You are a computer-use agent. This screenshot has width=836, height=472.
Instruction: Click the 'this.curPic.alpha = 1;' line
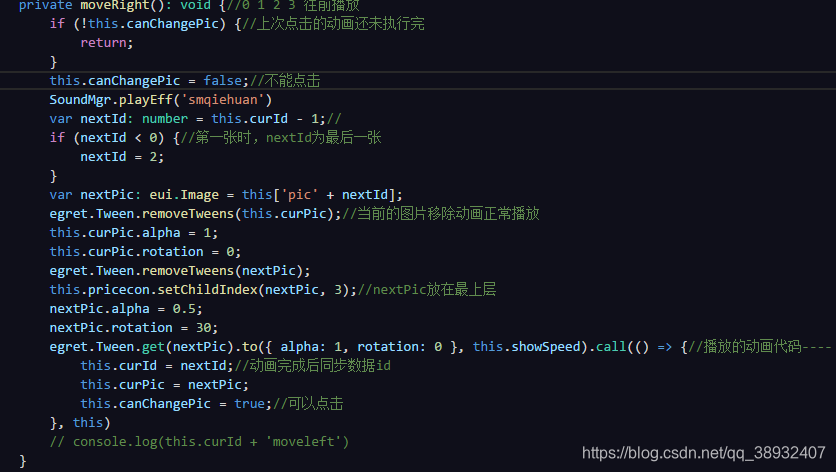(x=134, y=233)
